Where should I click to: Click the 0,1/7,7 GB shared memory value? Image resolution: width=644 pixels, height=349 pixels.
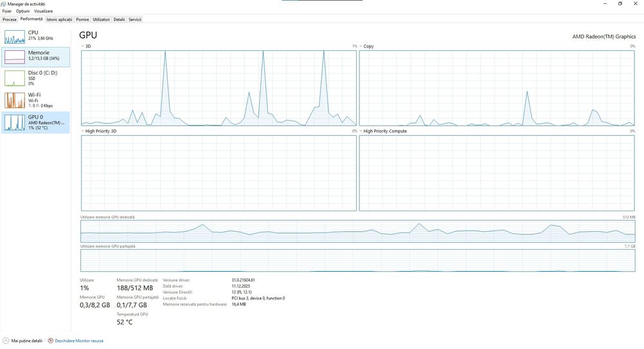(132, 305)
